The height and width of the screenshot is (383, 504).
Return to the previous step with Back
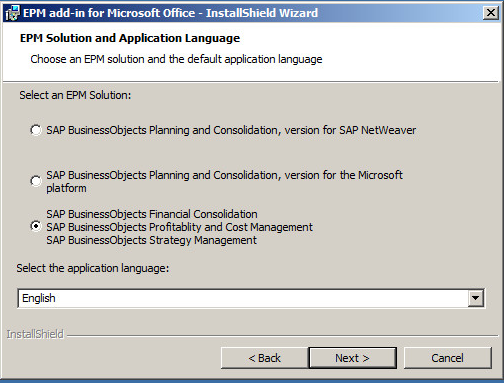click(x=265, y=358)
